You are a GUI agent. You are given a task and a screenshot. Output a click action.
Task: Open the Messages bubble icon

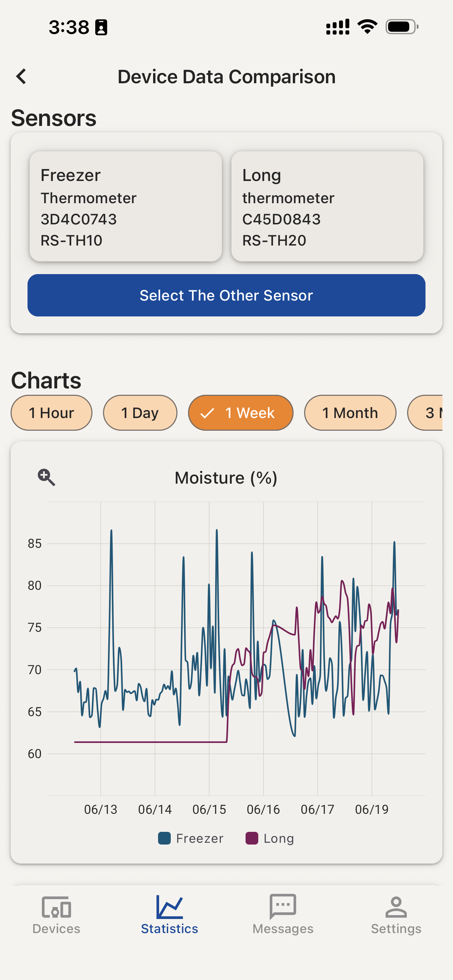pos(283,907)
